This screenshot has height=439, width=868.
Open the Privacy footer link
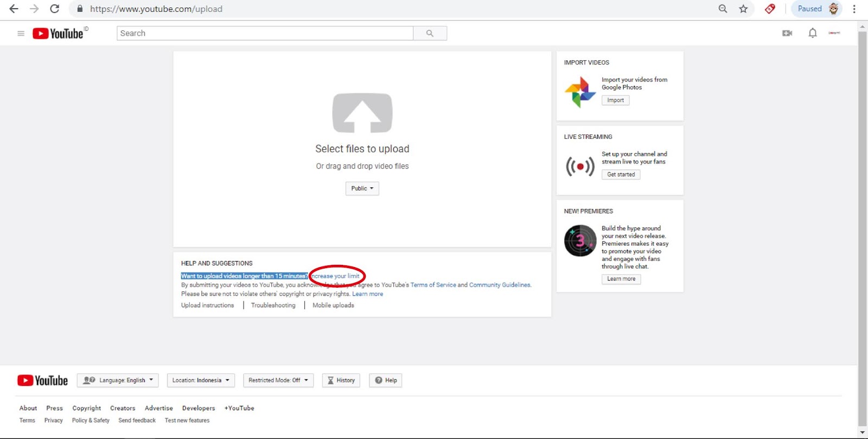54,421
